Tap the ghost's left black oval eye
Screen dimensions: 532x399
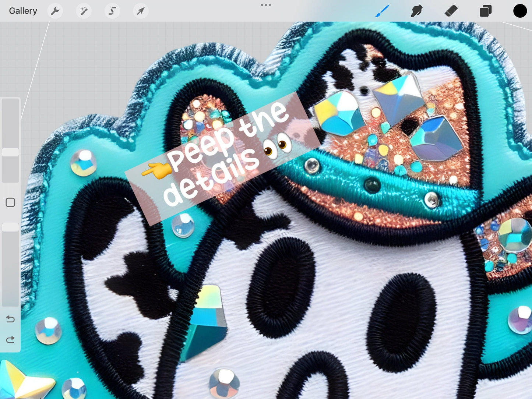click(281, 286)
